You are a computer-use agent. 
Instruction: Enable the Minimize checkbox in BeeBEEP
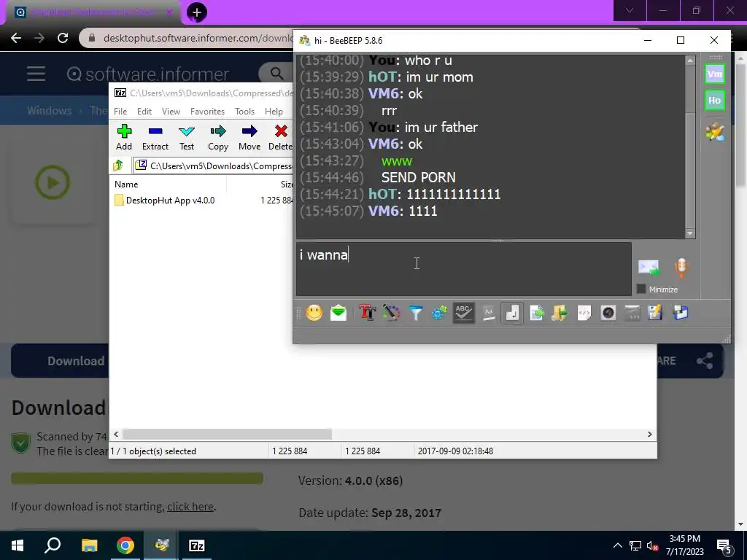pos(641,289)
